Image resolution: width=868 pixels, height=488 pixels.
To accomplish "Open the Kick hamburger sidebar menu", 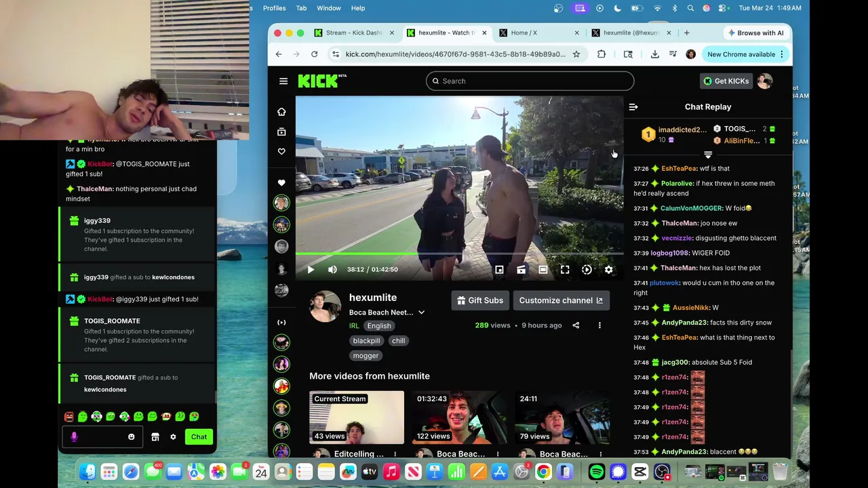I will coord(283,81).
